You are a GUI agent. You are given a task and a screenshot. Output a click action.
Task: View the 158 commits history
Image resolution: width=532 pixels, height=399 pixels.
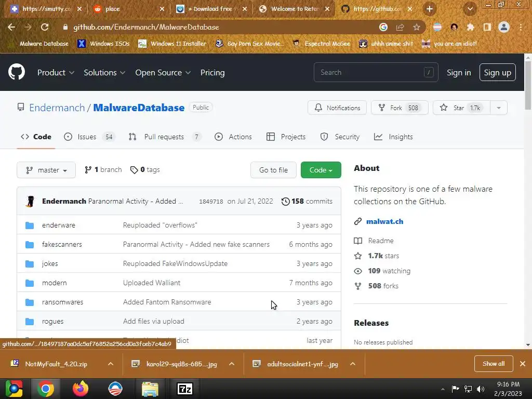coord(307,201)
